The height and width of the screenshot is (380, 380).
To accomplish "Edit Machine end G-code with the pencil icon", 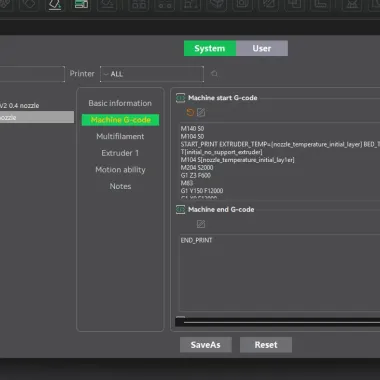I will [x=201, y=224].
